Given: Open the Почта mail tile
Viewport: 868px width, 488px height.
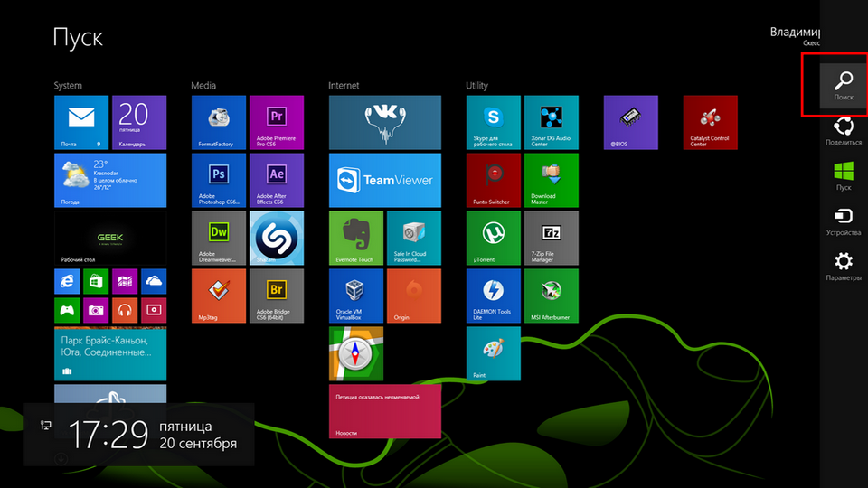Looking at the screenshot, I should click(81, 122).
